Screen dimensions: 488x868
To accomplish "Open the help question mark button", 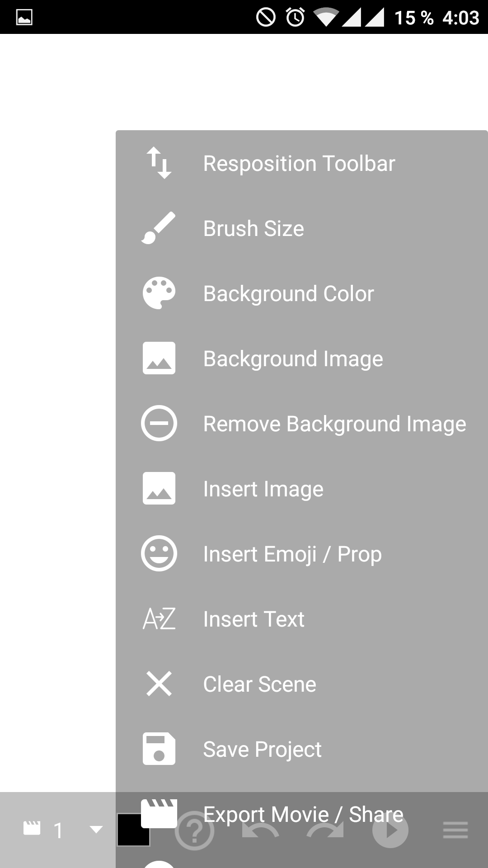I will (194, 830).
